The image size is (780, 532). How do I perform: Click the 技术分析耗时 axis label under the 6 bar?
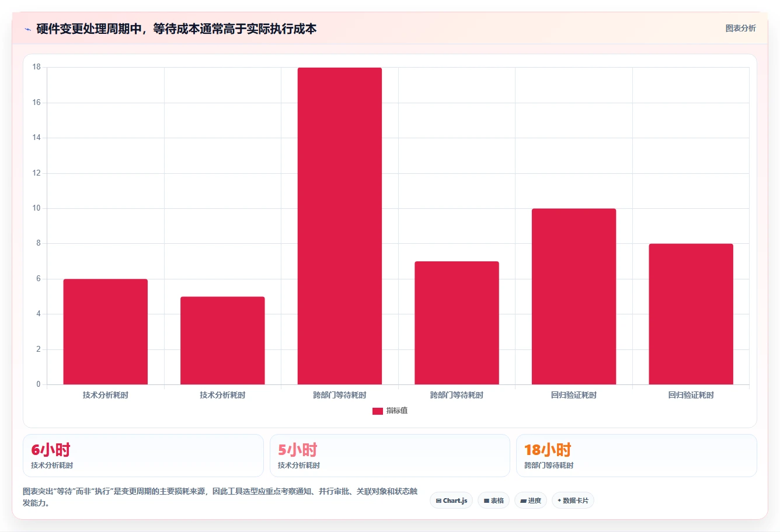(106, 395)
